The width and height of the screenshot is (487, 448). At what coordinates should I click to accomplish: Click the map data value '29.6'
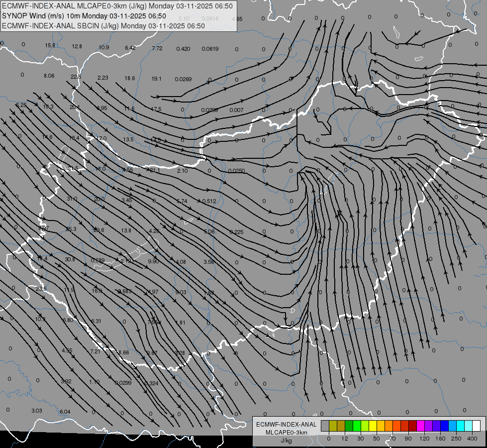[99, 230]
